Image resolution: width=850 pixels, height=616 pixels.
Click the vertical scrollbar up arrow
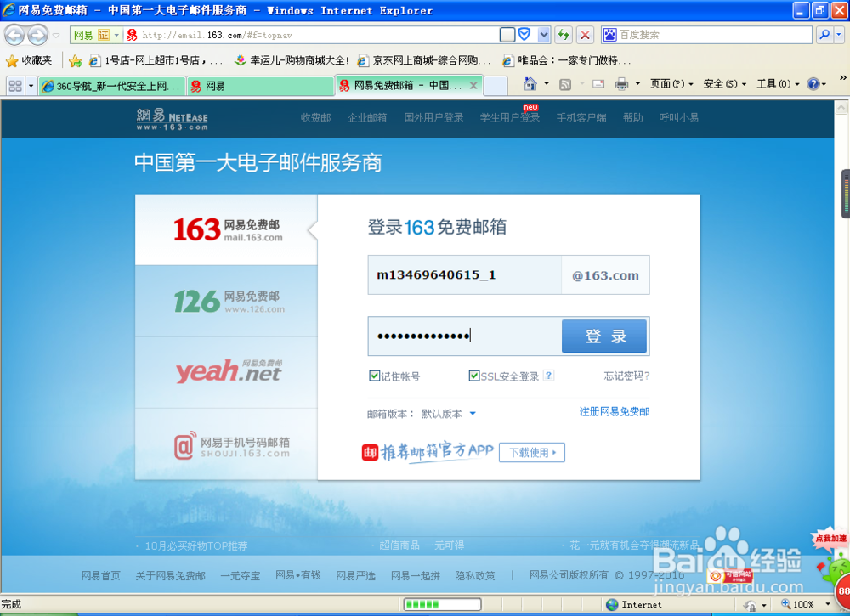(841, 108)
